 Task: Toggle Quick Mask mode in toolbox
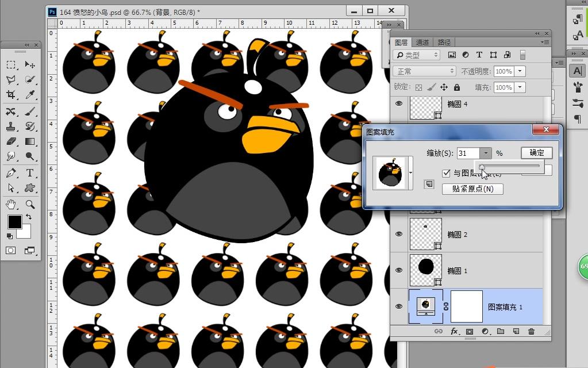(11, 250)
